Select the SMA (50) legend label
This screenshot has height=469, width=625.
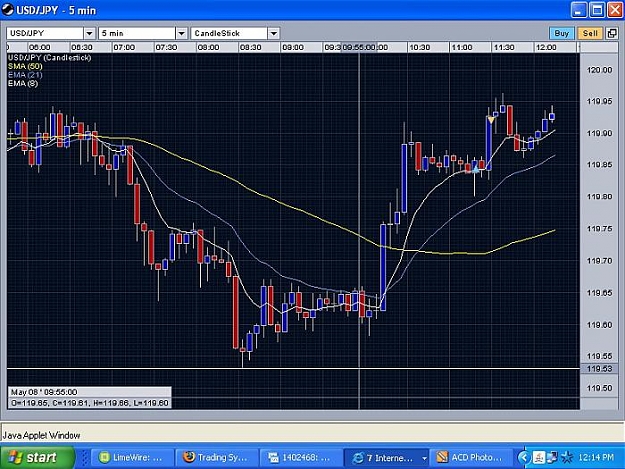coord(25,66)
